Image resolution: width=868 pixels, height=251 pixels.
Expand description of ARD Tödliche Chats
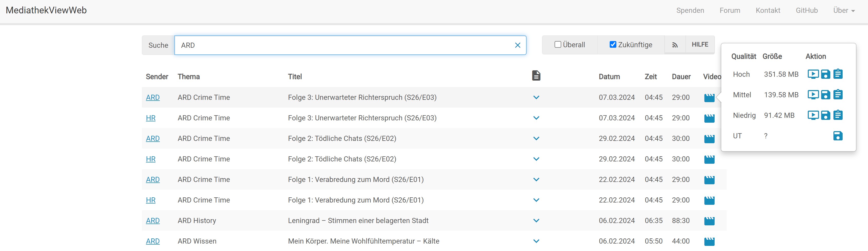click(x=536, y=139)
